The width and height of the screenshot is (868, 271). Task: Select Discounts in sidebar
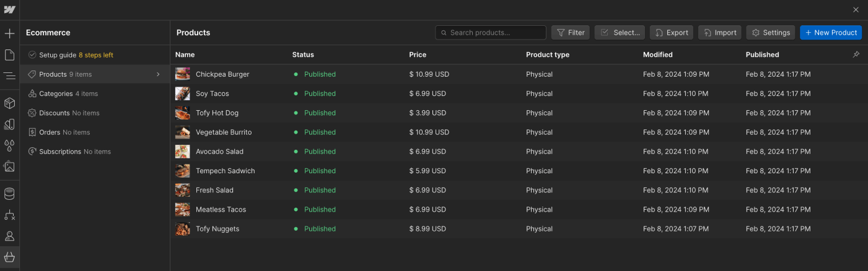pyautogui.click(x=95, y=113)
